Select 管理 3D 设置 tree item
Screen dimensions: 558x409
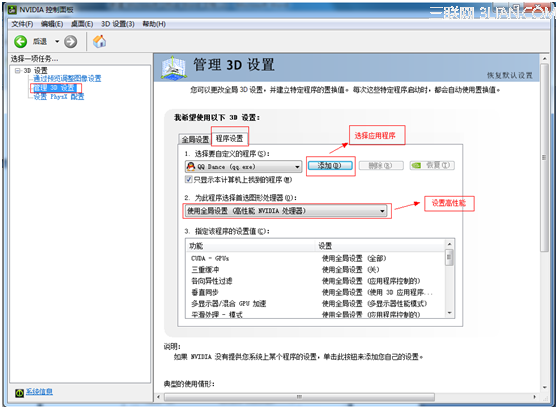[54, 88]
